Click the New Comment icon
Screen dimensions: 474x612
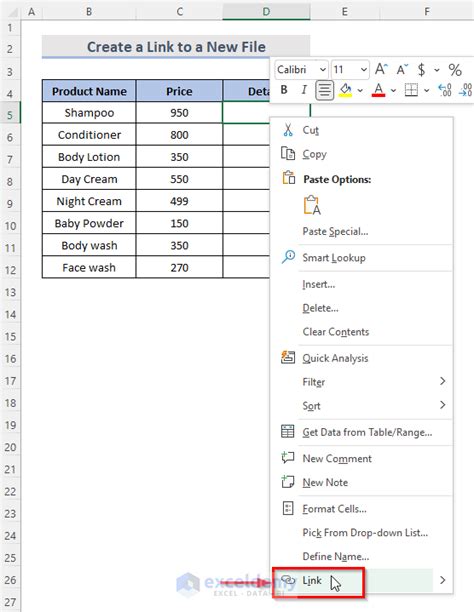(x=288, y=457)
